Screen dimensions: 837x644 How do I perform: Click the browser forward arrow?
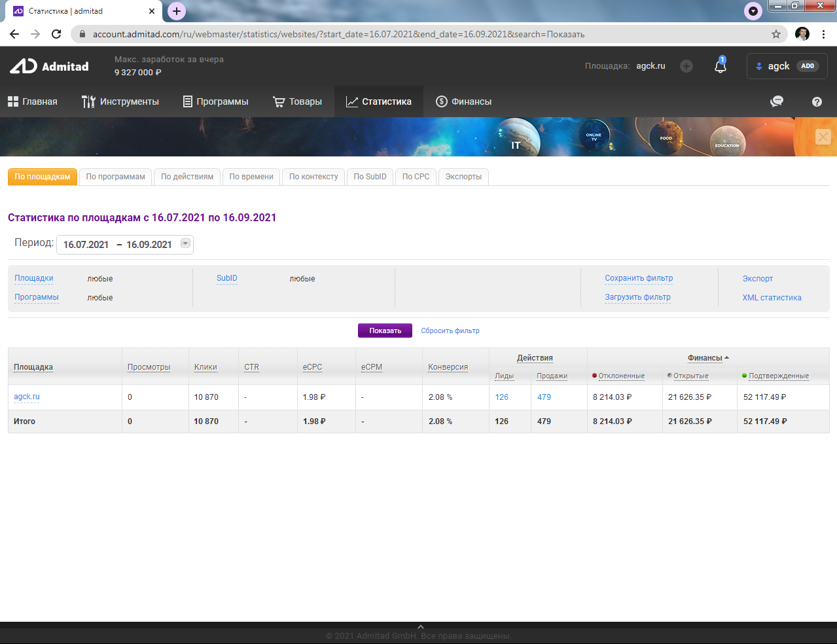[x=35, y=34]
